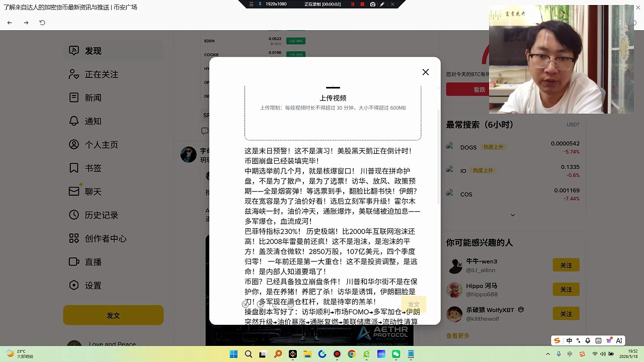Go to 正在关注 (Following) in sidebar
Image resolution: width=644 pixels, height=362 pixels.
(x=113, y=74)
